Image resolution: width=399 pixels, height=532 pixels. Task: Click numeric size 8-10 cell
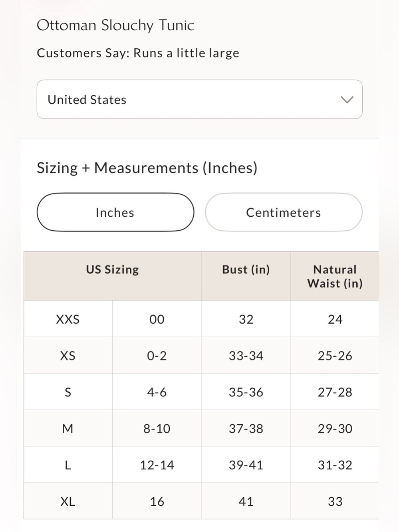point(157,428)
